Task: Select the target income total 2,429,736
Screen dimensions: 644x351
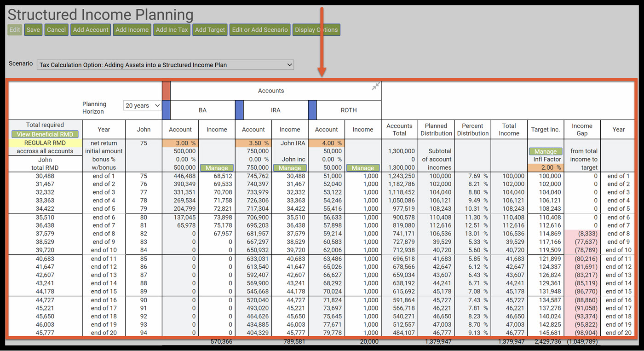Action: (548, 342)
